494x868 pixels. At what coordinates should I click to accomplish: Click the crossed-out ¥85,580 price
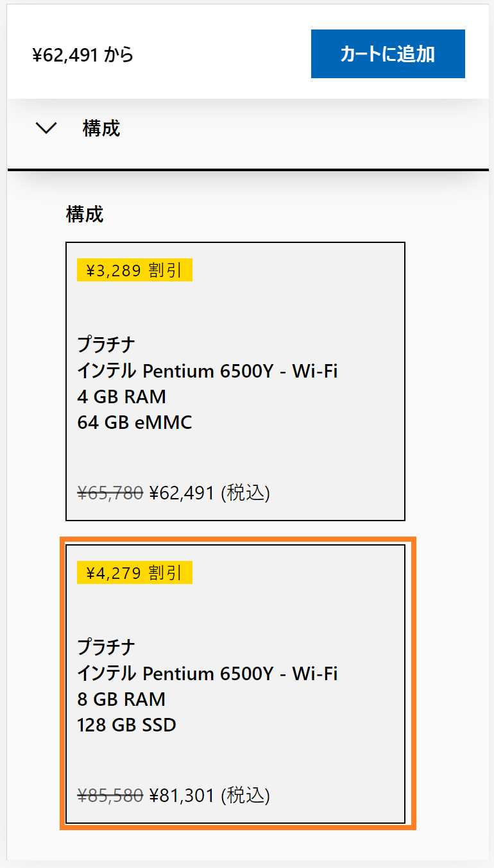point(110,796)
